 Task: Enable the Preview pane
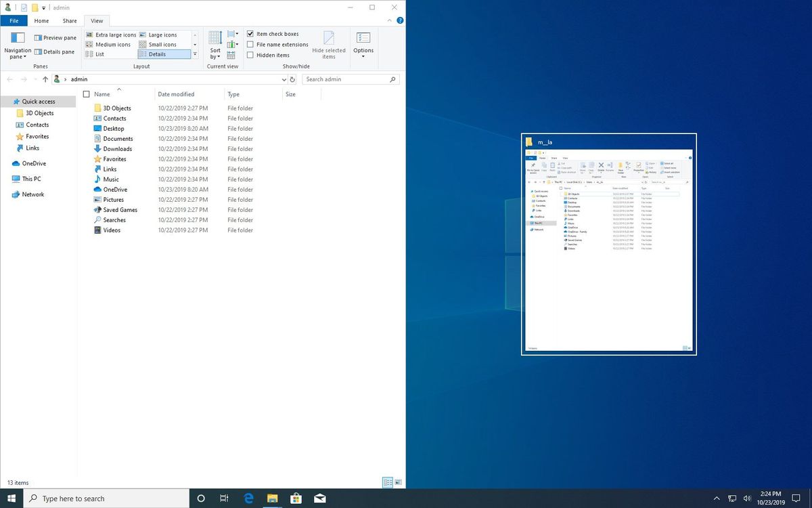[x=53, y=37]
